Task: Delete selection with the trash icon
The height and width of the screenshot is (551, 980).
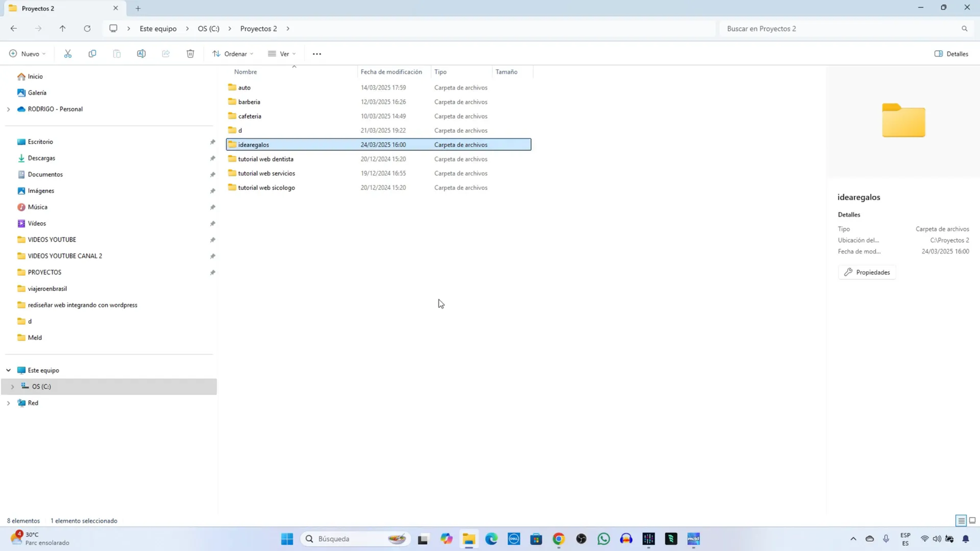Action: pos(190,54)
